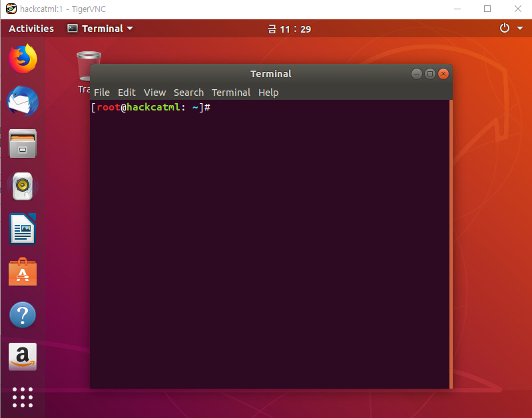Viewport: 532px width, 418px height.
Task: Close the TigerVNC viewer window
Action: (x=518, y=9)
